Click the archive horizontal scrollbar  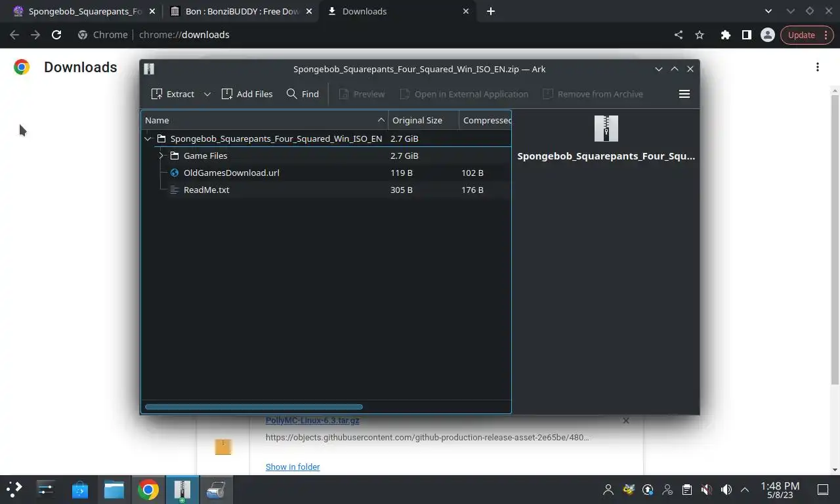tap(253, 407)
